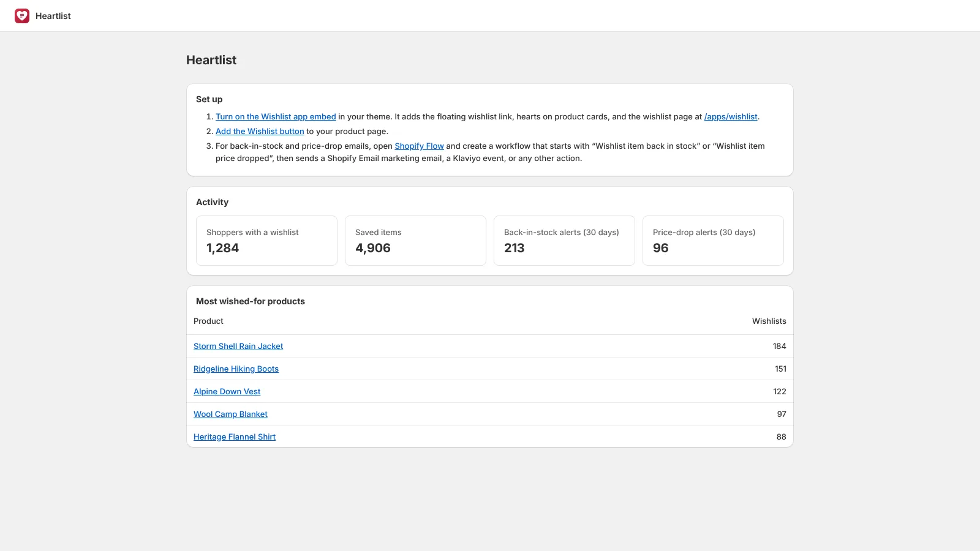Click the 184 wishlists value

(x=779, y=347)
